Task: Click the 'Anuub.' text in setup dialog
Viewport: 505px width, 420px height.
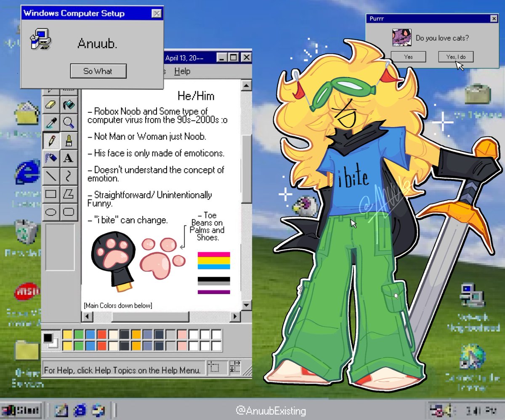Action: tap(97, 44)
